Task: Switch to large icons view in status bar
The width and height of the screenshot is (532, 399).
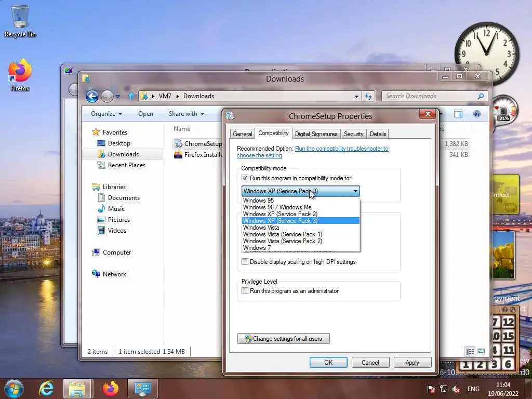Action: 481,352
